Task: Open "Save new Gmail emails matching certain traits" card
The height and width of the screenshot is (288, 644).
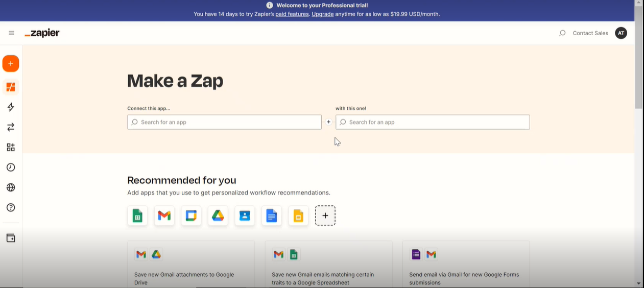Action: point(328,265)
